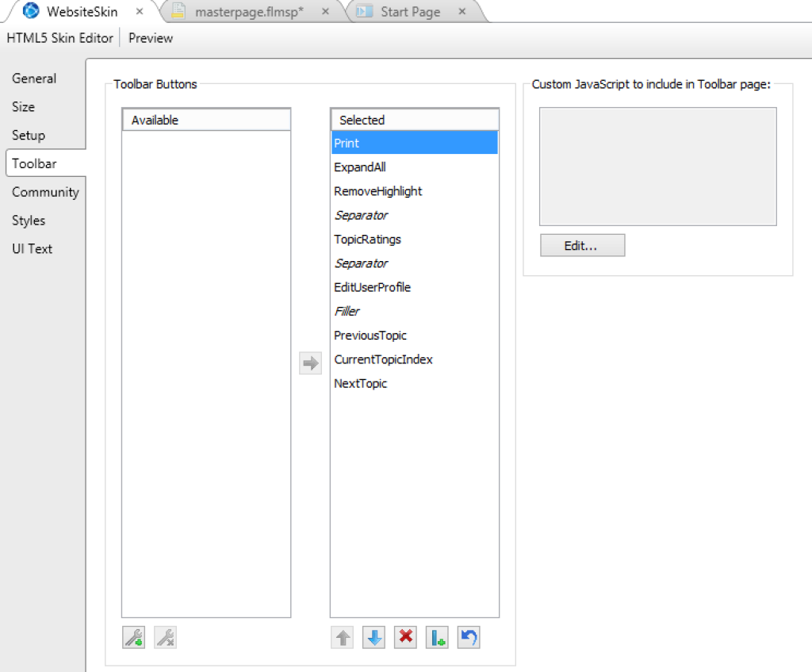This screenshot has width=812, height=672.
Task: Close the WebsiteSkin tab
Action: (x=140, y=11)
